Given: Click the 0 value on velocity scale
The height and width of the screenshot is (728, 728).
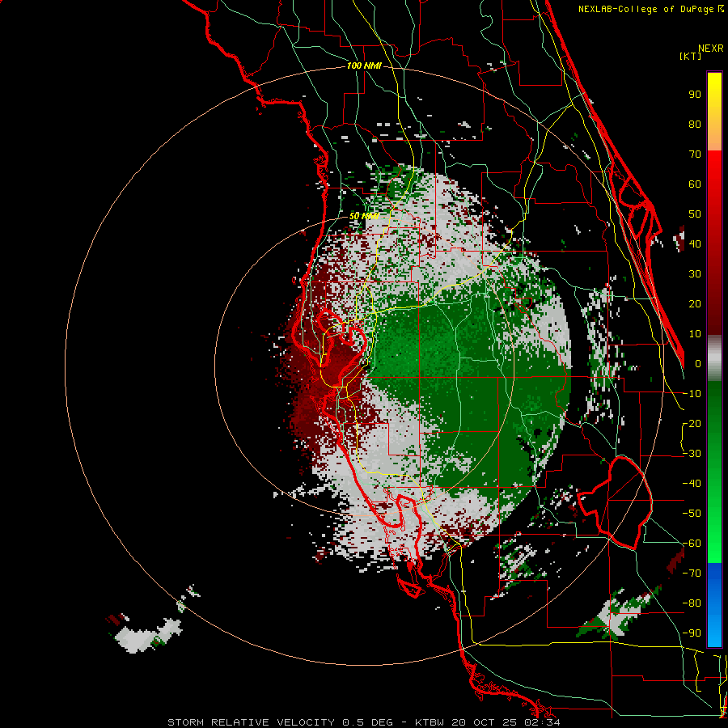Looking at the screenshot, I should point(698,363).
